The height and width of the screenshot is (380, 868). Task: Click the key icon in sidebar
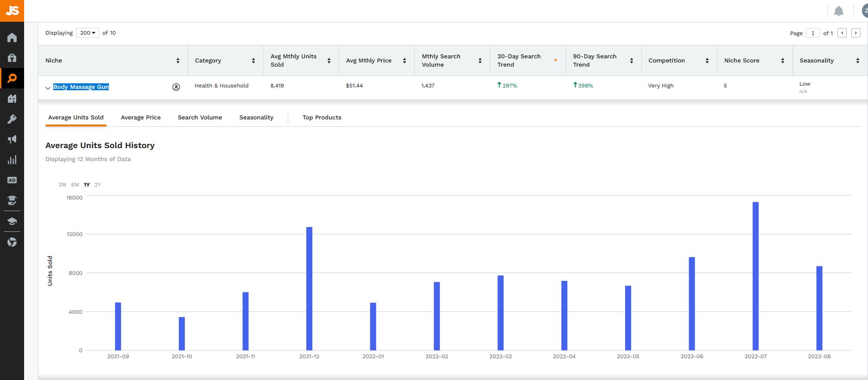[12, 119]
